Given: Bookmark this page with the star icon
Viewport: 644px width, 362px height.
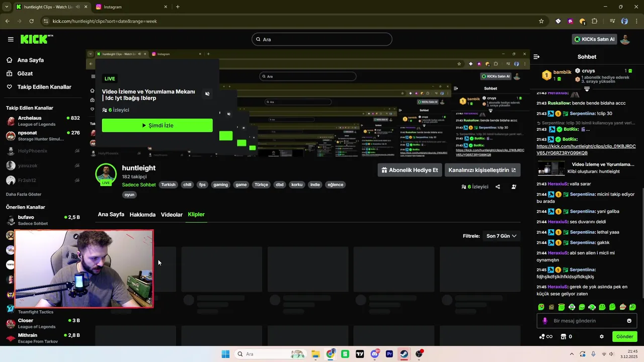Looking at the screenshot, I should tap(541, 21).
